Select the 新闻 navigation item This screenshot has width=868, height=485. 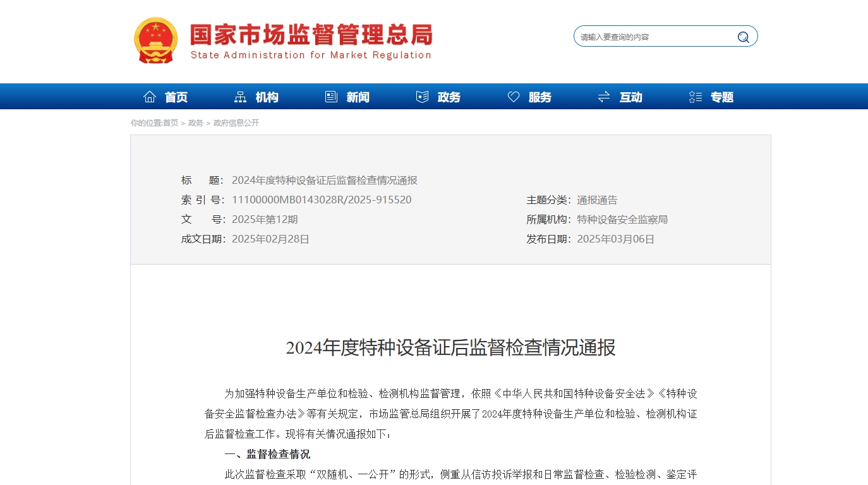click(358, 97)
